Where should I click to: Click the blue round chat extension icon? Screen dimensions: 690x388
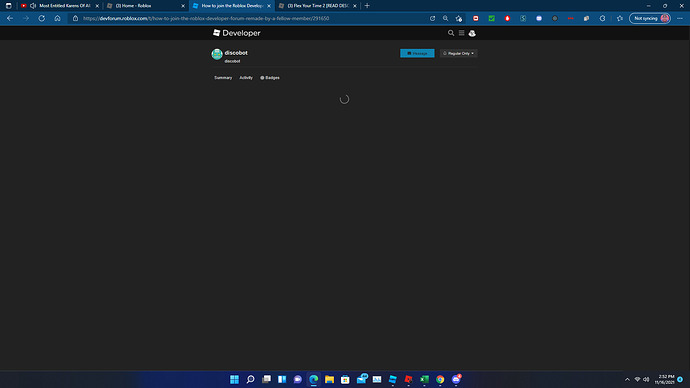tap(539, 18)
